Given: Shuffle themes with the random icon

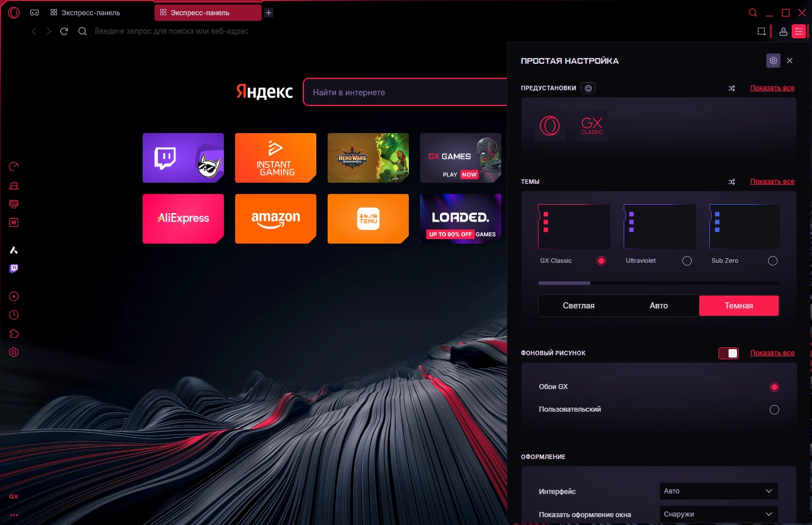Looking at the screenshot, I should click(x=731, y=182).
